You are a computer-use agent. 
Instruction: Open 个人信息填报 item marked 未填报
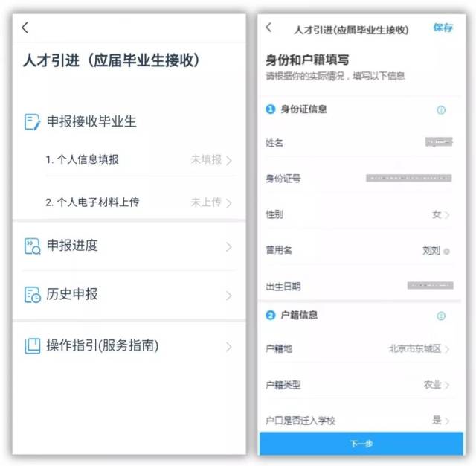(139, 159)
